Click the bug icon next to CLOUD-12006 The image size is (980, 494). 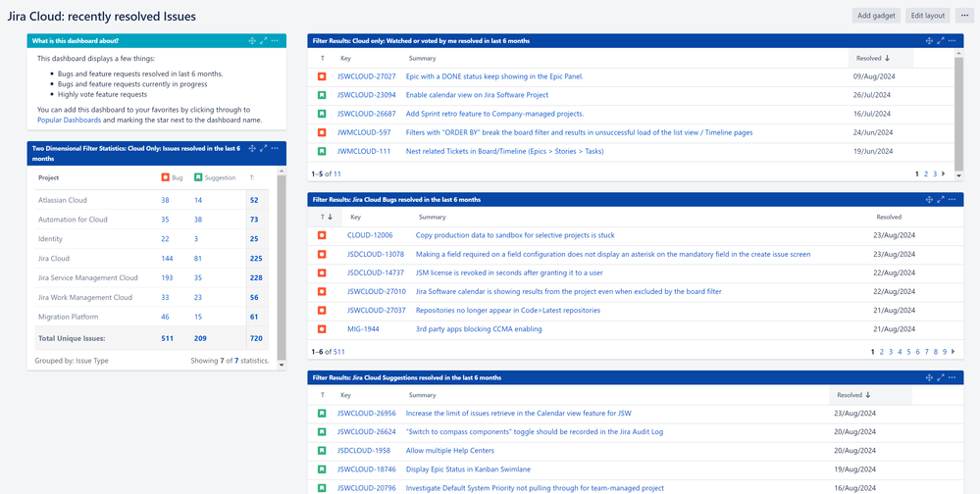click(322, 235)
